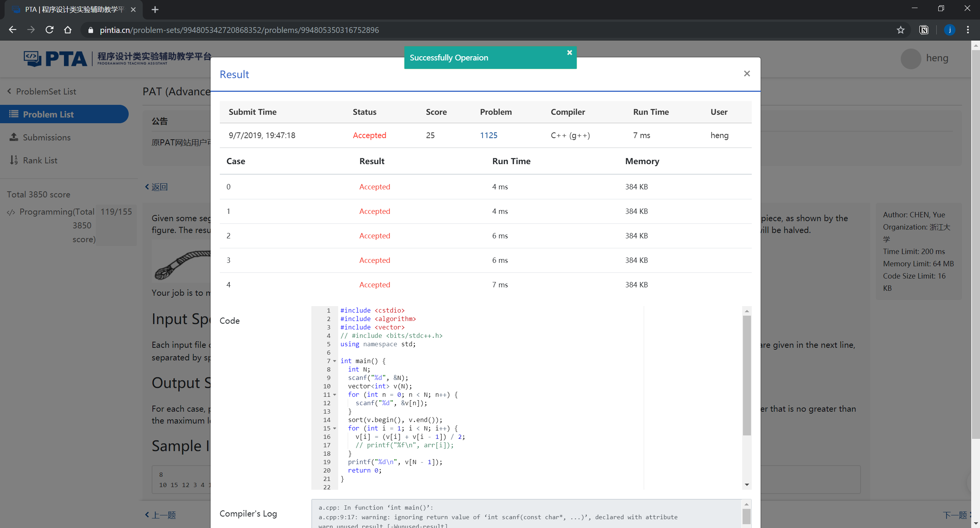The width and height of the screenshot is (980, 528).
Task: Click Accepted result for case 3
Action: [x=375, y=260]
